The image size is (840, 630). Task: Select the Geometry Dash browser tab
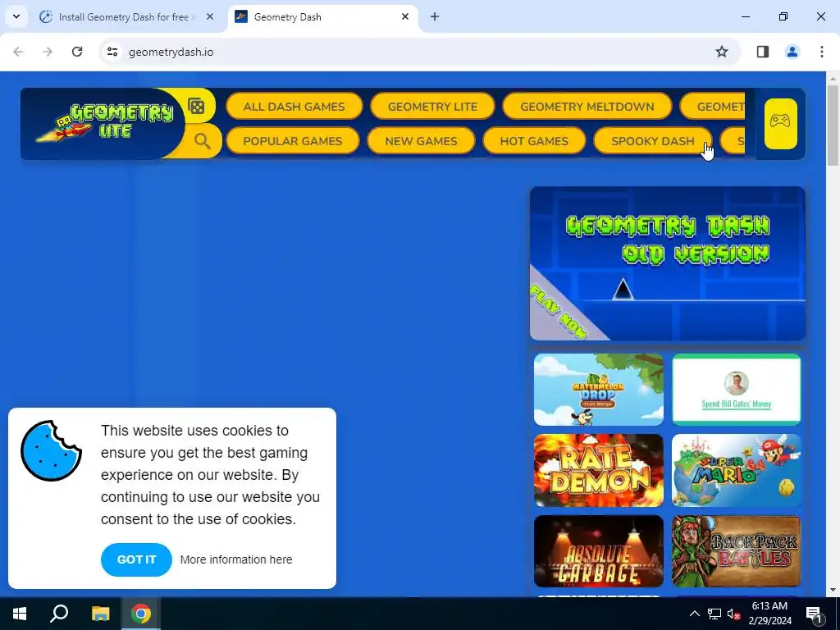[x=323, y=17]
